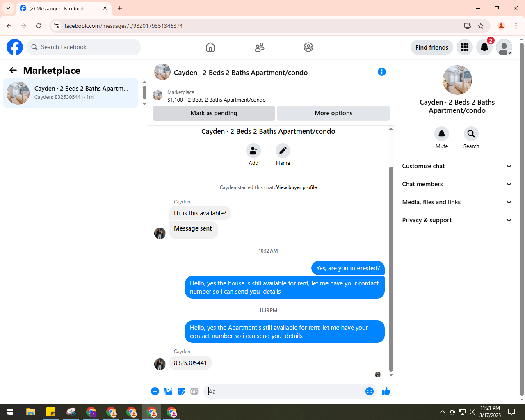Select the Messenger | Facebook tab

pos(64,8)
